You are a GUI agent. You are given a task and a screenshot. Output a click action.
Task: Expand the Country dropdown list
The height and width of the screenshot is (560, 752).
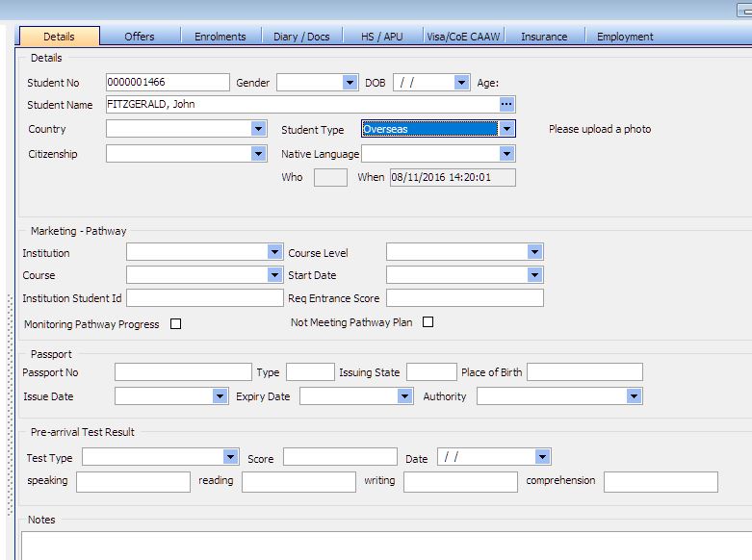pos(258,128)
